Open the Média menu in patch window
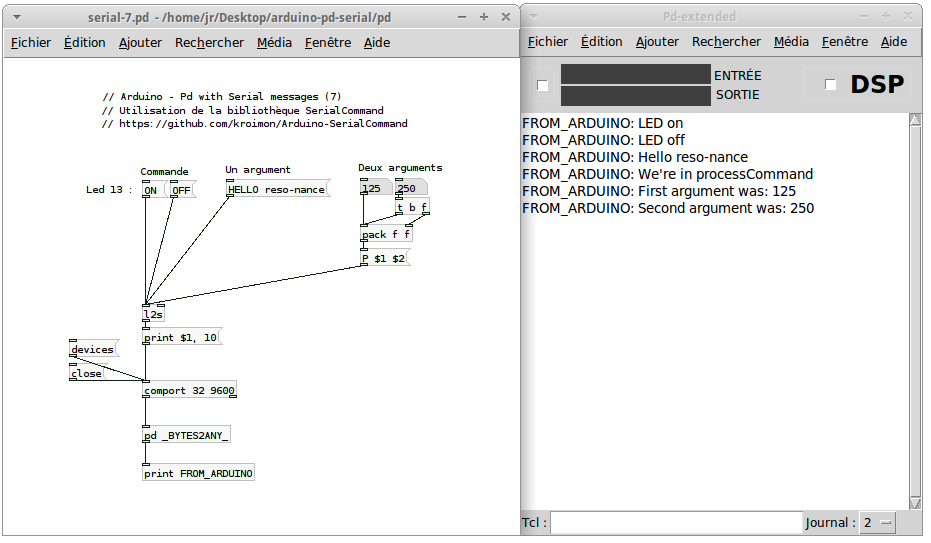Screen dimensions: 931x543 point(274,43)
